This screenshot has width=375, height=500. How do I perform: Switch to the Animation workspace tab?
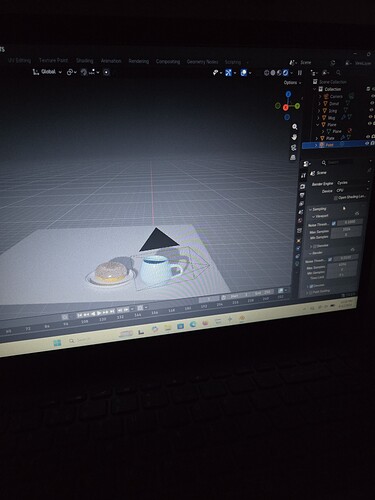[x=111, y=61]
